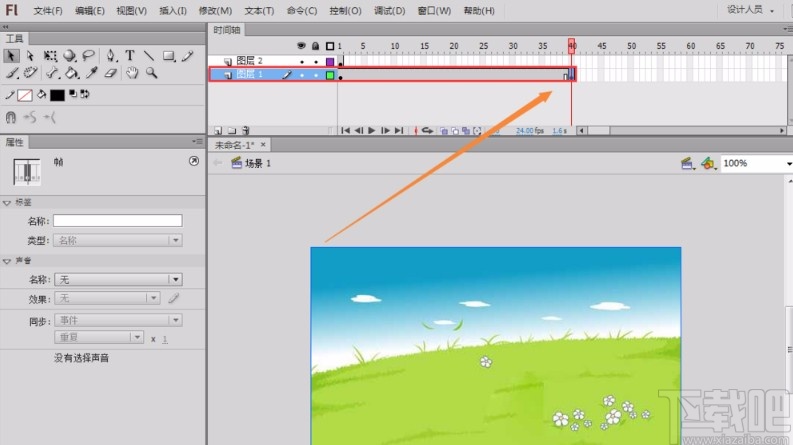The width and height of the screenshot is (793, 445).
Task: Select the 3D Rotation tool
Action: pos(69,56)
